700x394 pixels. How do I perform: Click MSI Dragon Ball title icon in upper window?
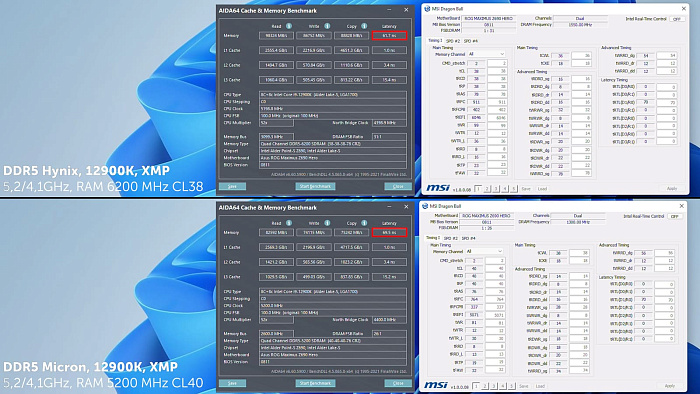pos(427,8)
